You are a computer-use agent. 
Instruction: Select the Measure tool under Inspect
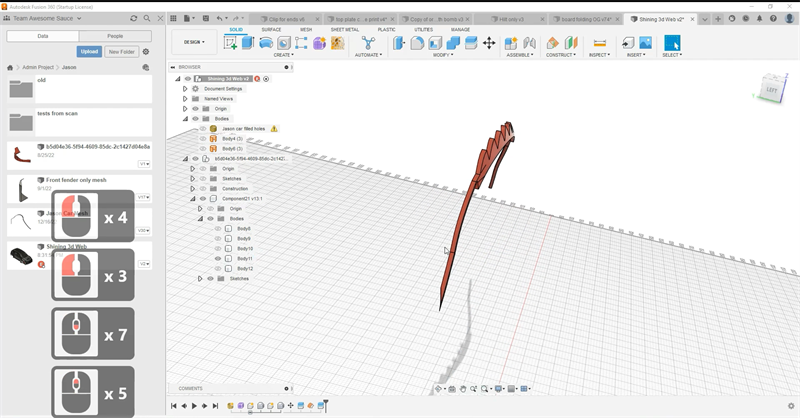tap(599, 43)
